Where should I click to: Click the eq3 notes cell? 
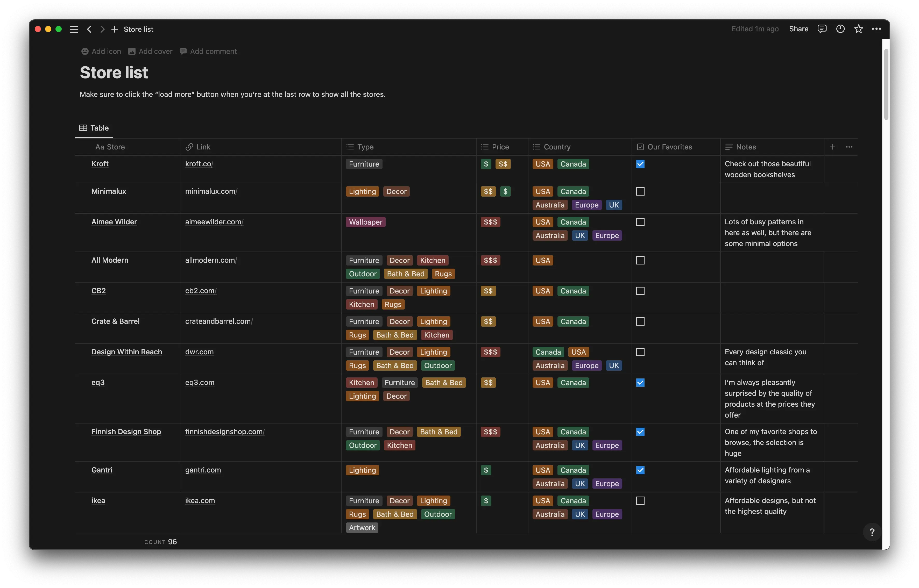point(772,399)
